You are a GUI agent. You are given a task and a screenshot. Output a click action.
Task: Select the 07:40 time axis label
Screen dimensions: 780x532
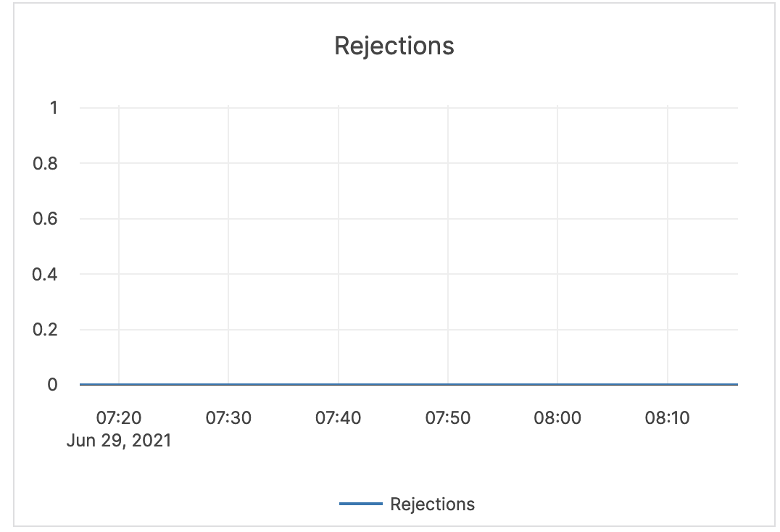338,418
